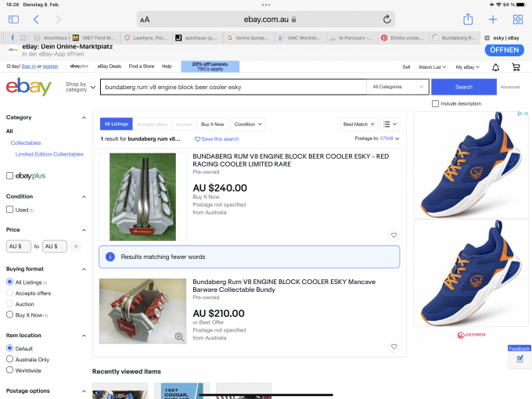Click the register link

(x=50, y=66)
